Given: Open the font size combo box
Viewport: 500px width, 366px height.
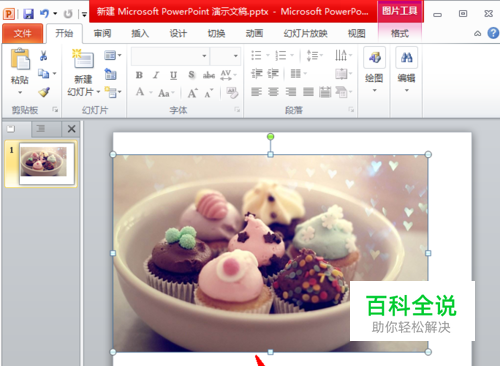Looking at the screenshot, I should click(x=225, y=56).
